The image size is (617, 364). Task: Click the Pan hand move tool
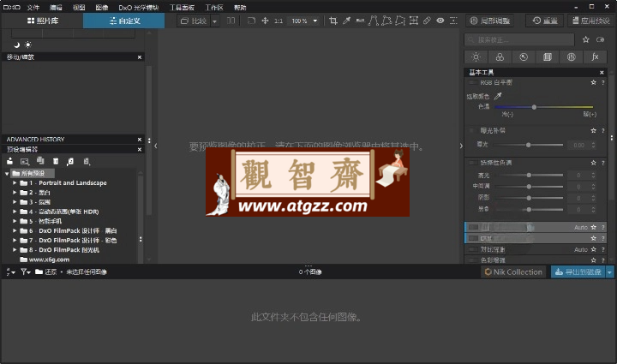click(265, 21)
